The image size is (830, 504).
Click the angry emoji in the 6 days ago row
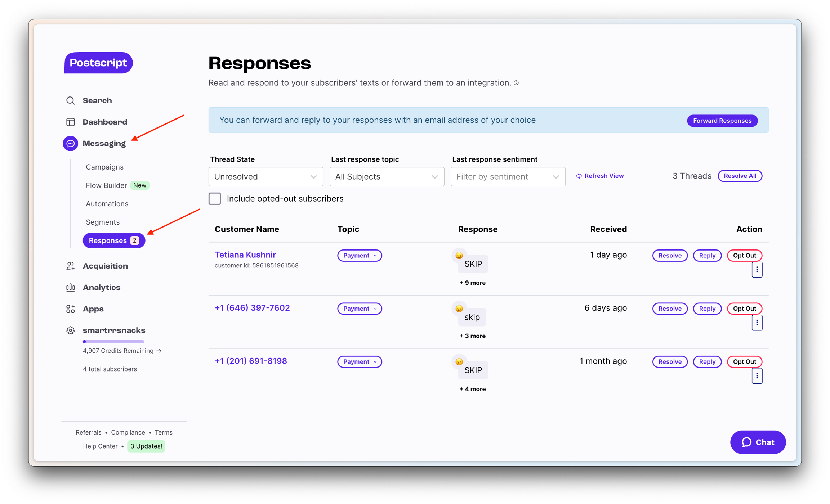(x=459, y=309)
